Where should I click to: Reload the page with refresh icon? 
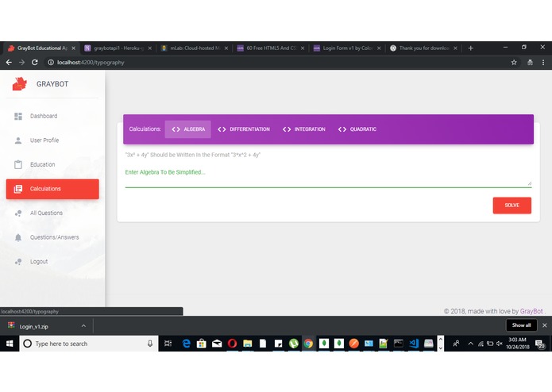(34, 62)
